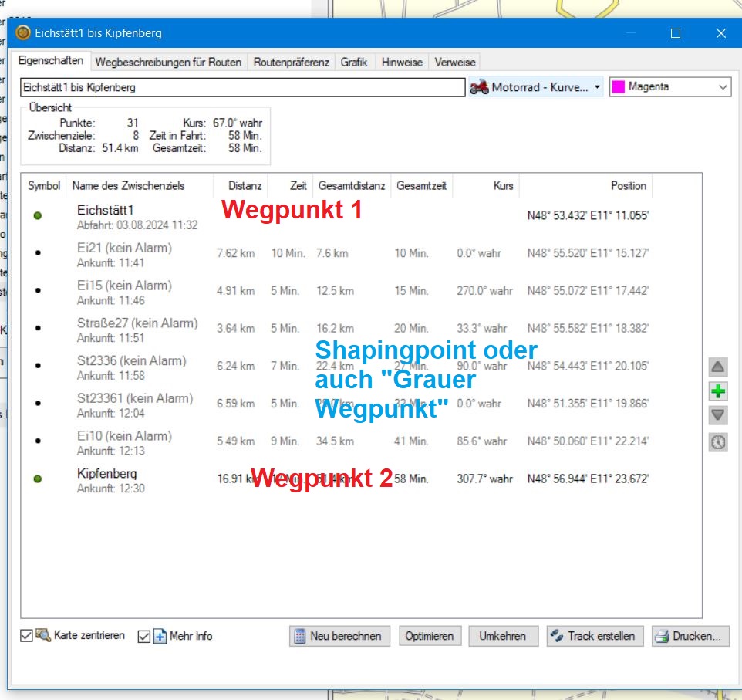Click the black dot symbol for St23361

[38, 403]
